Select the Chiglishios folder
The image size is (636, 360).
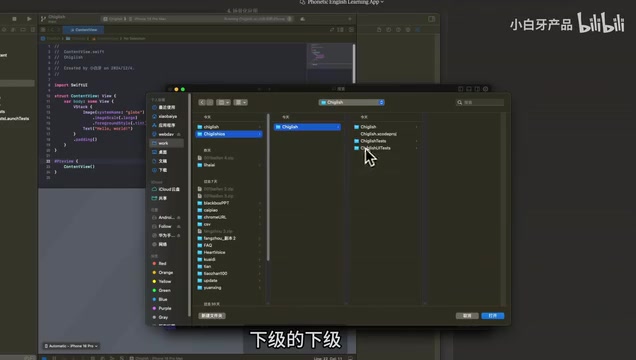(x=229, y=134)
